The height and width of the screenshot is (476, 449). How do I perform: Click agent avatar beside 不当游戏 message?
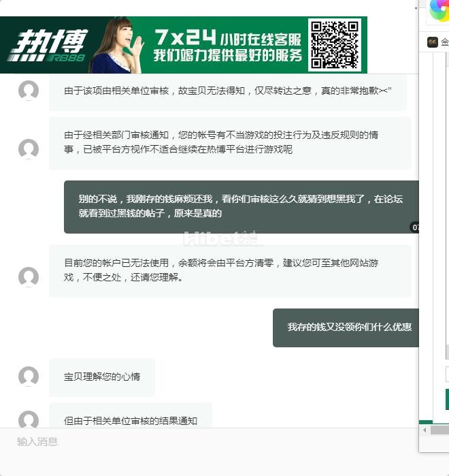[29, 149]
